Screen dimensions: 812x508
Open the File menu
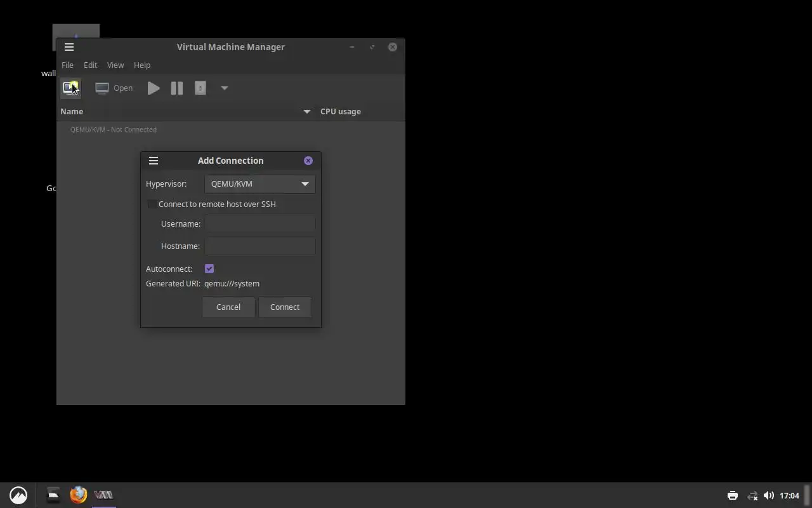[67, 65]
